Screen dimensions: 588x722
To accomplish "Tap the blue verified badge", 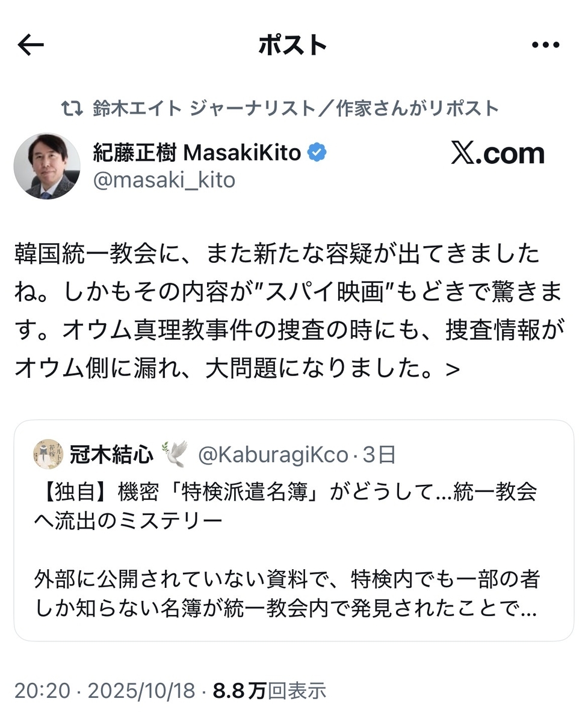I will point(317,153).
